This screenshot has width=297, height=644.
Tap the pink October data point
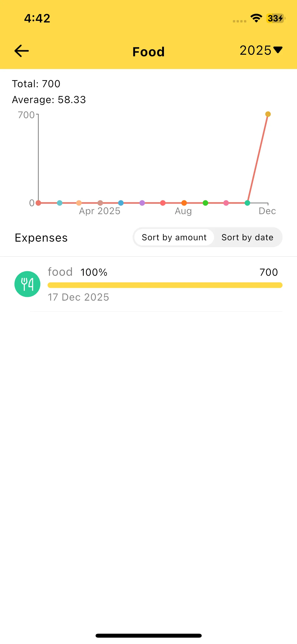click(226, 203)
